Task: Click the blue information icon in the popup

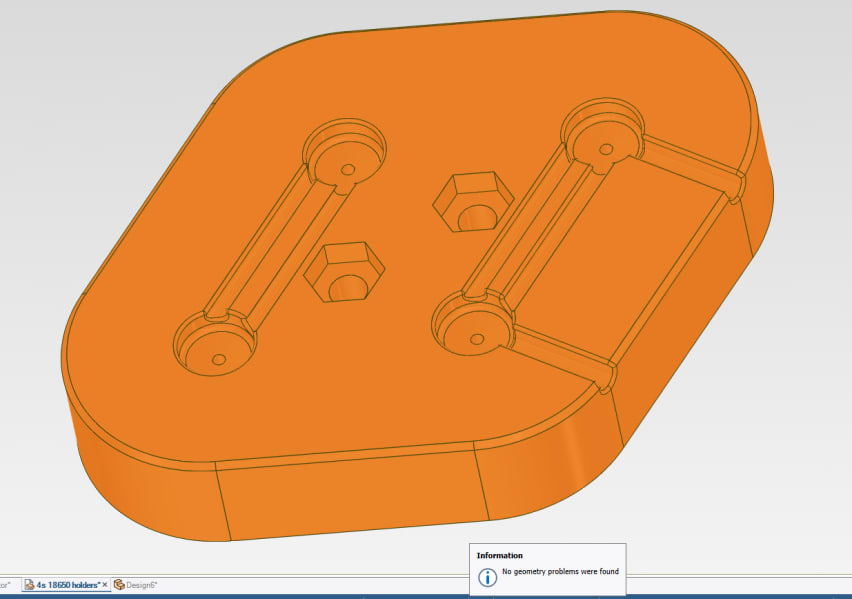Action: pos(487,577)
